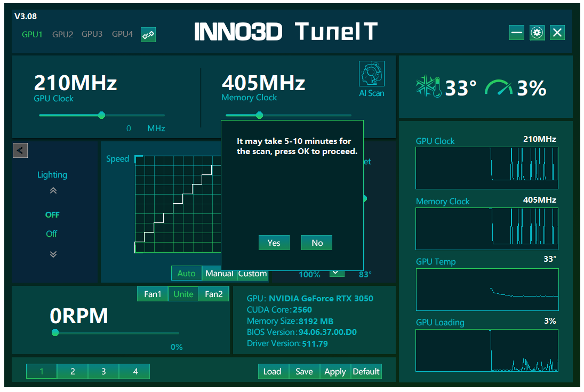Toggle the GPU link sync icon
This screenshot has width=584, height=392.
(x=148, y=35)
